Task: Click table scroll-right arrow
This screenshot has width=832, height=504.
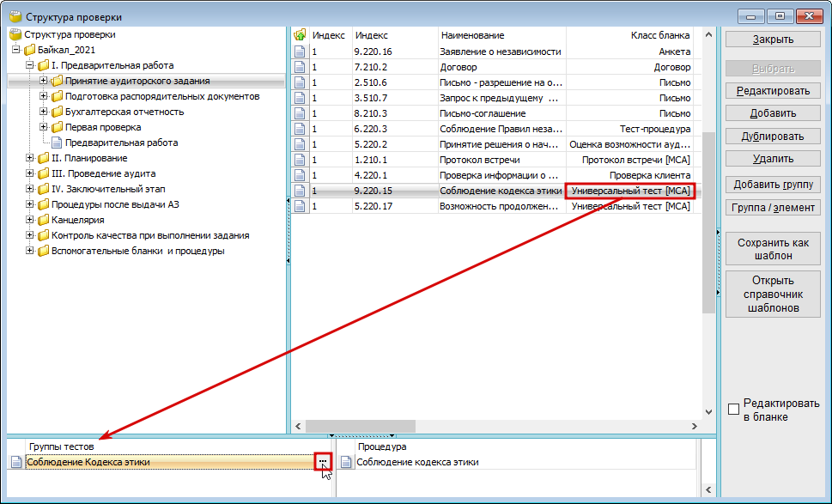Action: [694, 426]
